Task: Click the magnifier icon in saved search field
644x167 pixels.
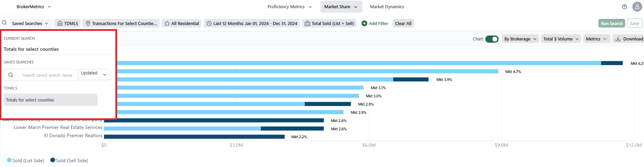Action: (11, 75)
